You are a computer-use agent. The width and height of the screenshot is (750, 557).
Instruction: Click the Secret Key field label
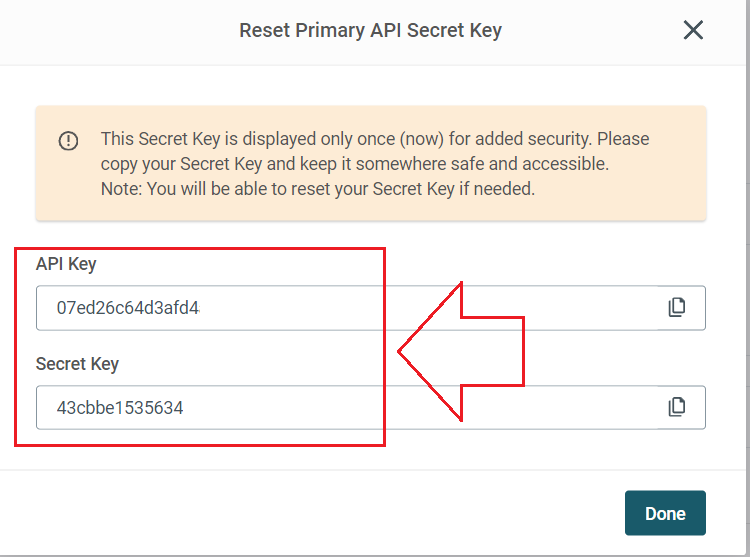[77, 364]
